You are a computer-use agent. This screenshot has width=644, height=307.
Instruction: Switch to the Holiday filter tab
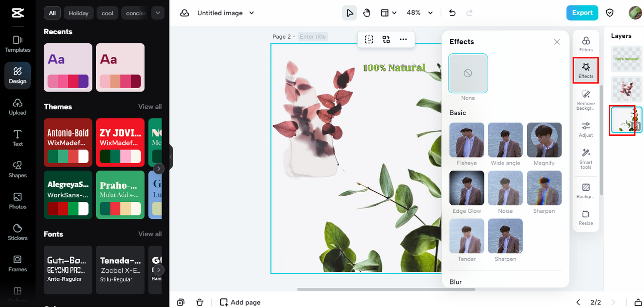pos(78,13)
